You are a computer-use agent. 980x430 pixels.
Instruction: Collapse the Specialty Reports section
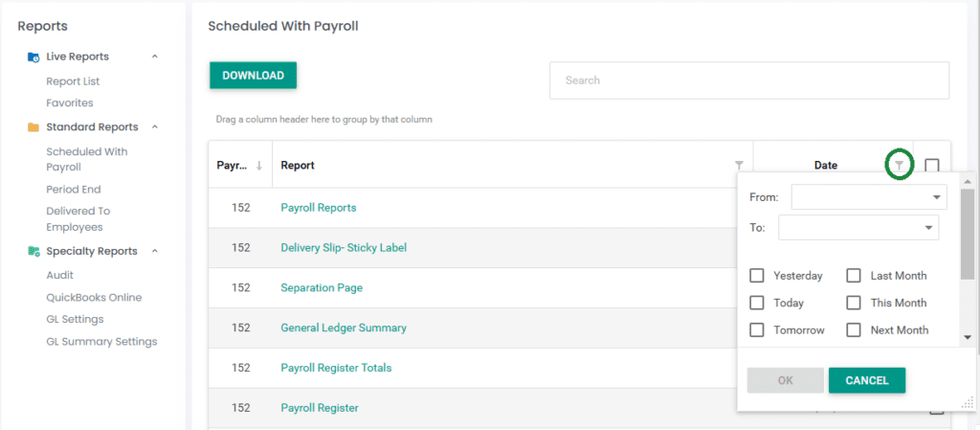[155, 251]
